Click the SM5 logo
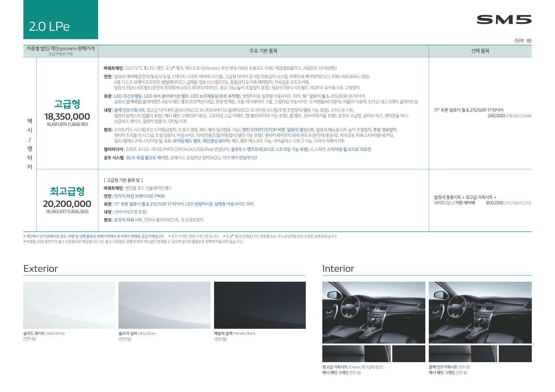The height and width of the screenshot is (392, 555). coord(504,20)
